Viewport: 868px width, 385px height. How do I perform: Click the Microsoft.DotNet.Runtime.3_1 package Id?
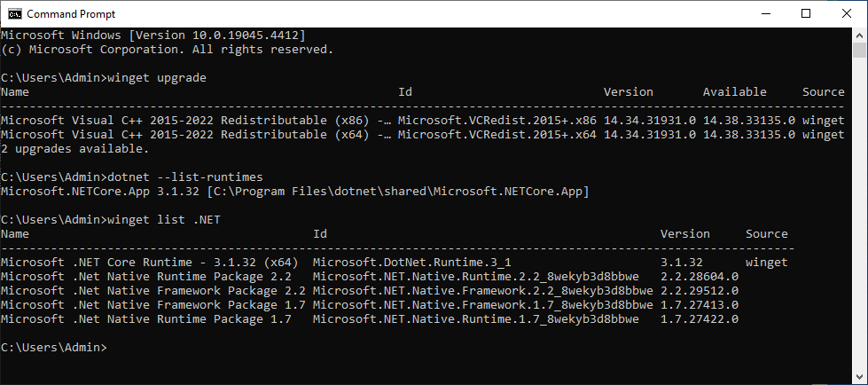pos(411,263)
